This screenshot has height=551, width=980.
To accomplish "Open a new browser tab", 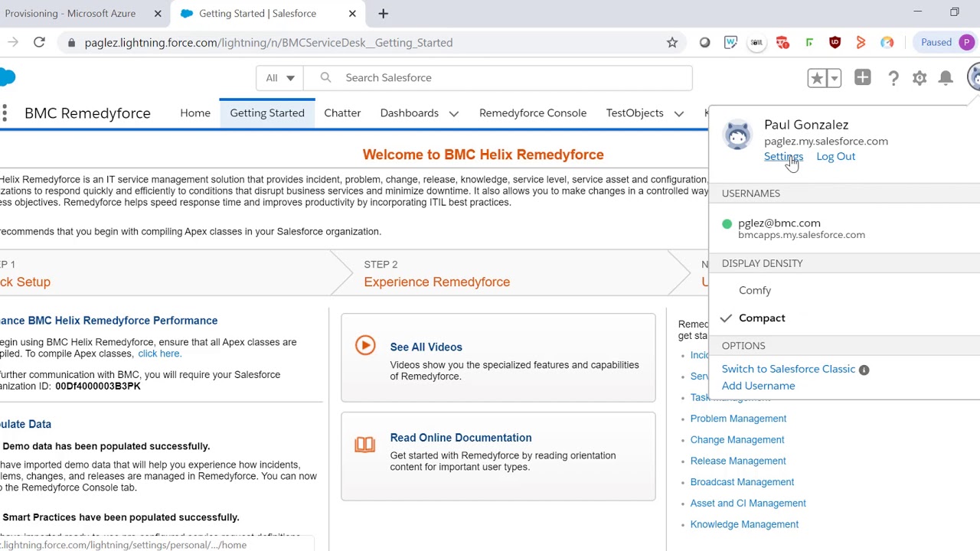I will click(x=384, y=14).
